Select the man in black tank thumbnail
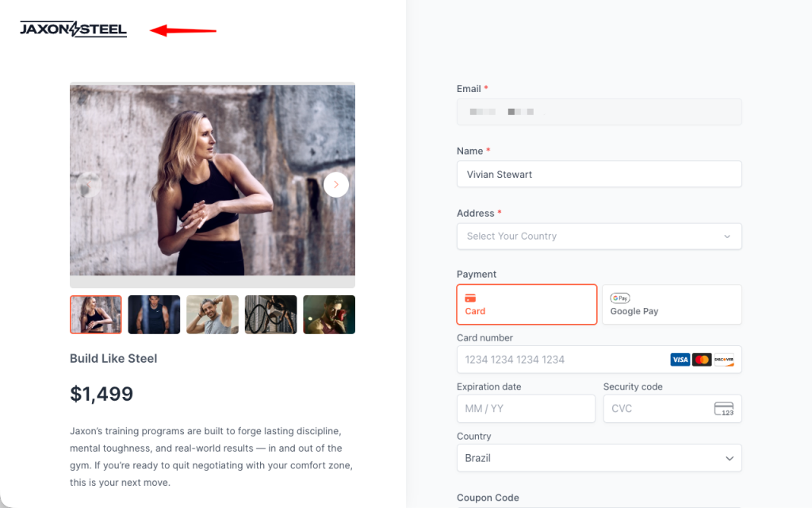Image resolution: width=812 pixels, height=508 pixels. [154, 314]
